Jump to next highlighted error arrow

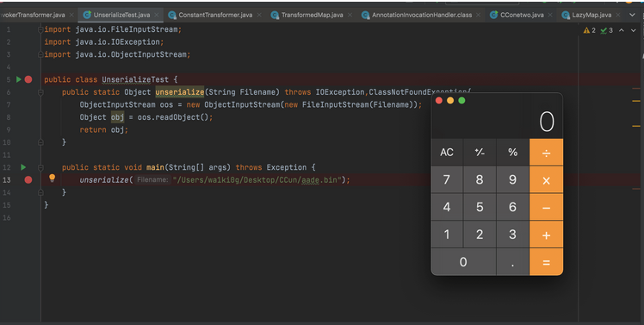(x=634, y=30)
